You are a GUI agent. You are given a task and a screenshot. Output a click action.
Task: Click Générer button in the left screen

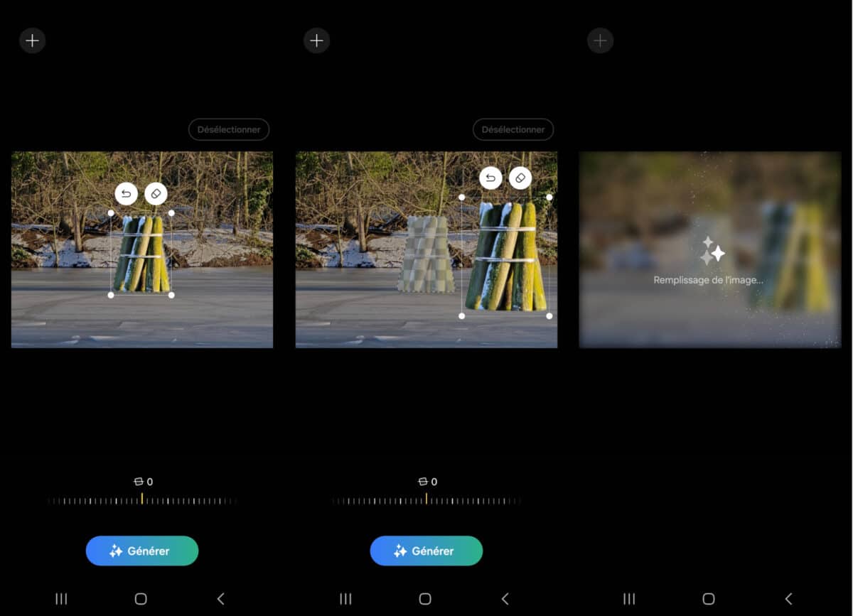point(142,551)
